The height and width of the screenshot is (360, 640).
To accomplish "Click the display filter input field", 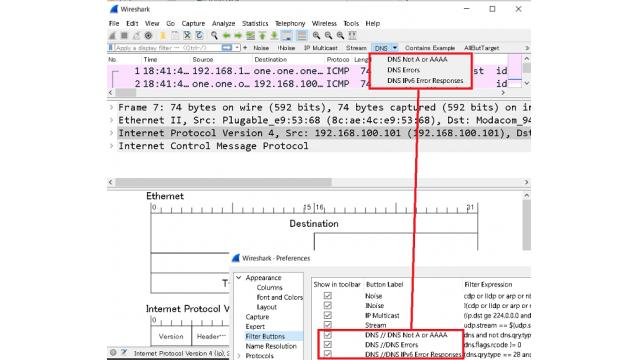I will coord(168,48).
